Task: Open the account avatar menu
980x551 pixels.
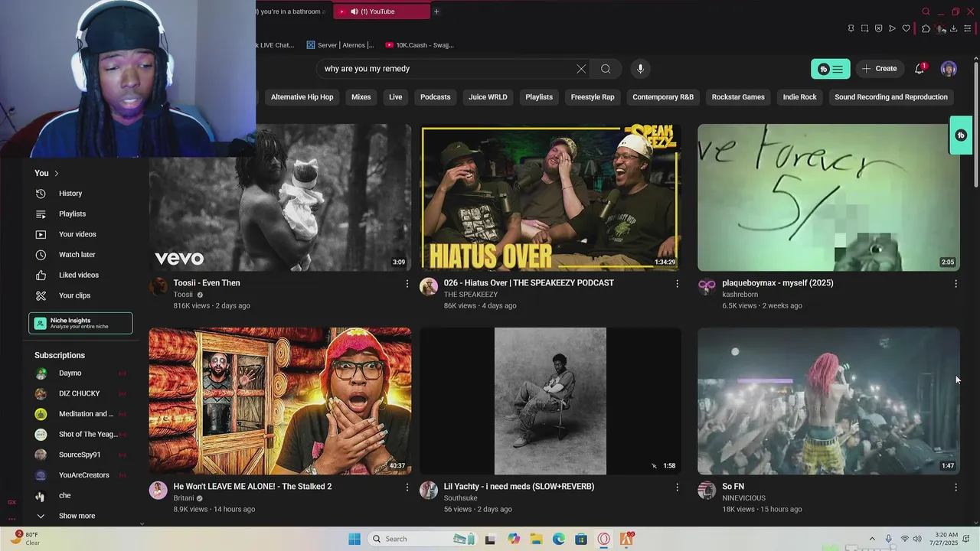Action: (949, 69)
